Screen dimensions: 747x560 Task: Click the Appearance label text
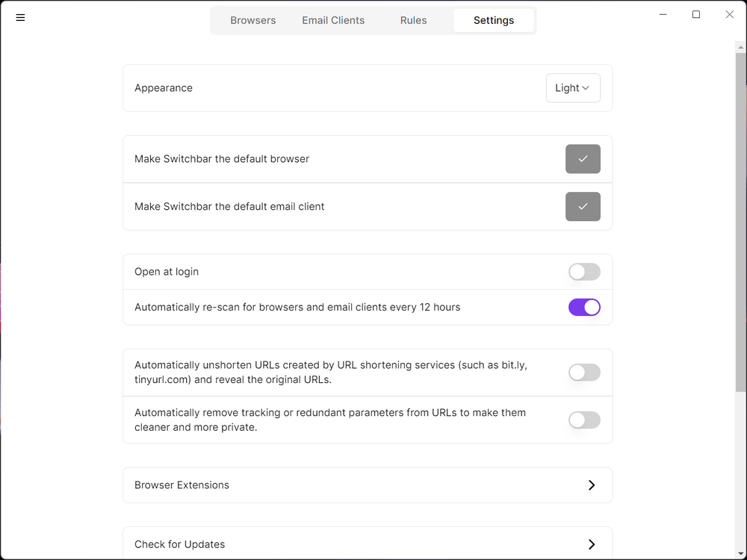click(x=164, y=88)
